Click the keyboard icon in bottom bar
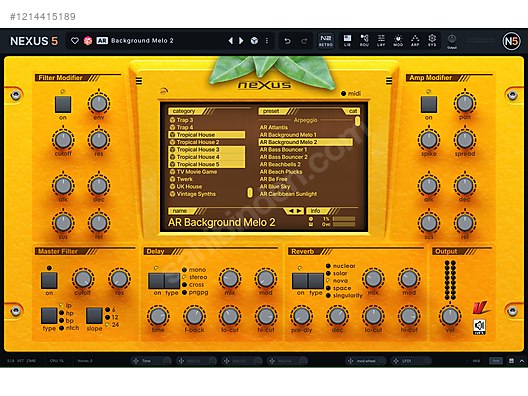Image resolution: width=528 pixels, height=396 pixels. click(x=511, y=361)
